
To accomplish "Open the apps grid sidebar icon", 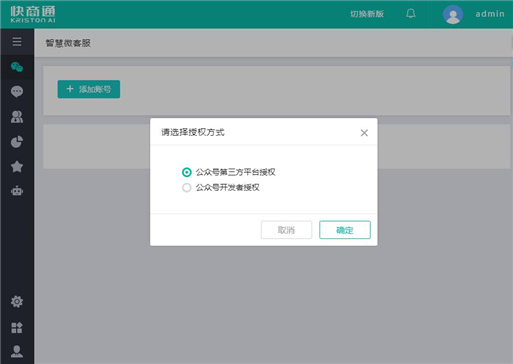I will tap(17, 327).
